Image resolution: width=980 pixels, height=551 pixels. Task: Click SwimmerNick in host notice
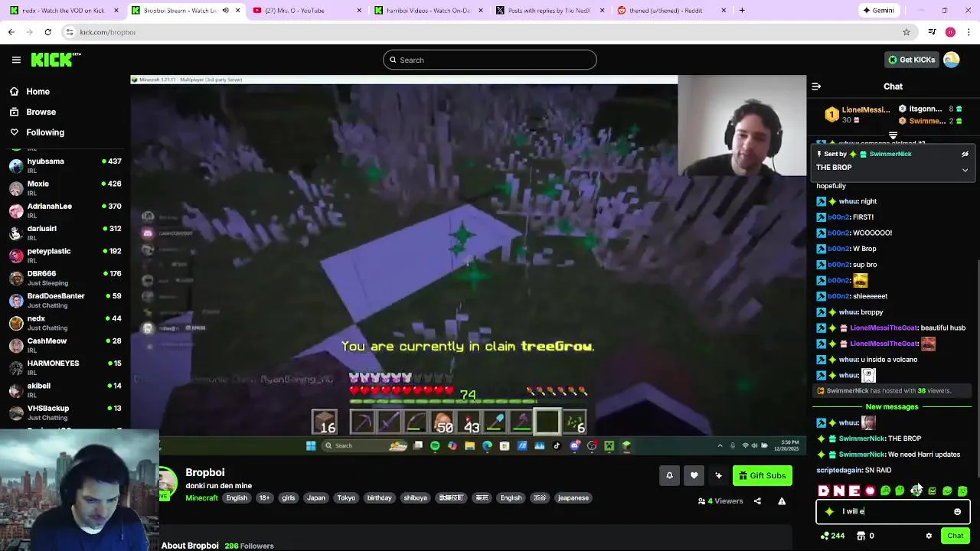(847, 391)
